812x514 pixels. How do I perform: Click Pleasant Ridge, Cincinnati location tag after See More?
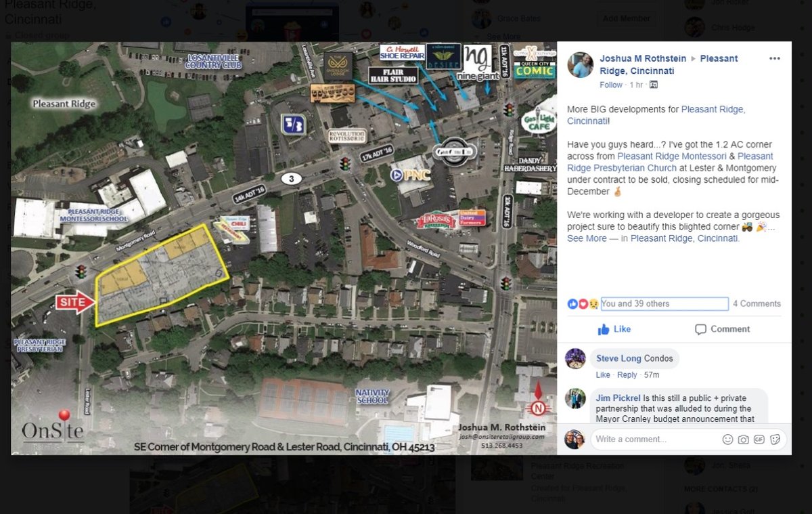(x=684, y=238)
